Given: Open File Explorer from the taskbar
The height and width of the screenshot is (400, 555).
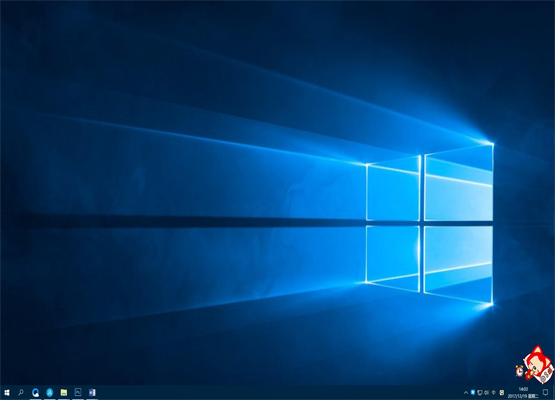Looking at the screenshot, I should [x=64, y=393].
